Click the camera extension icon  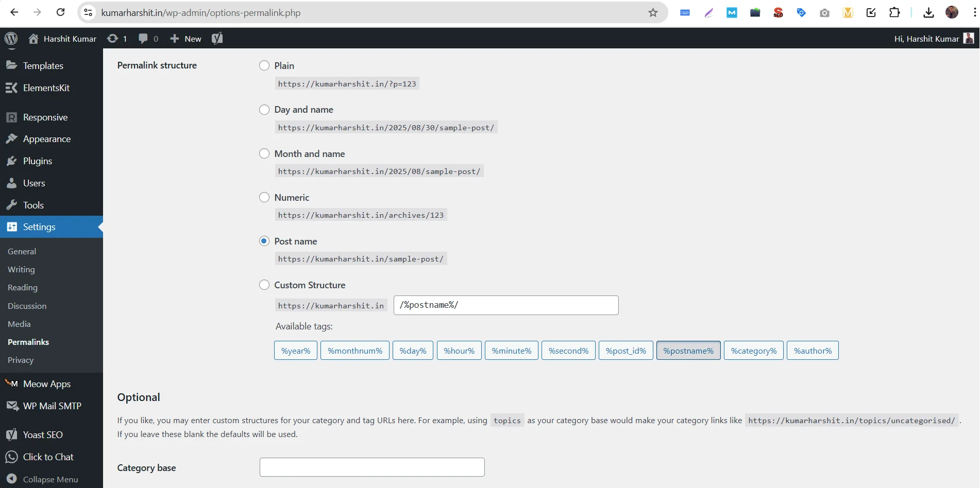coord(824,13)
